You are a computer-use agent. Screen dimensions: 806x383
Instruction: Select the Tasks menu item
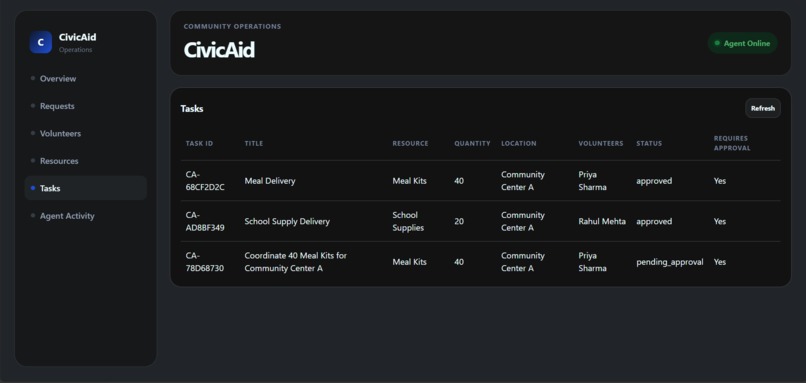[85, 188]
